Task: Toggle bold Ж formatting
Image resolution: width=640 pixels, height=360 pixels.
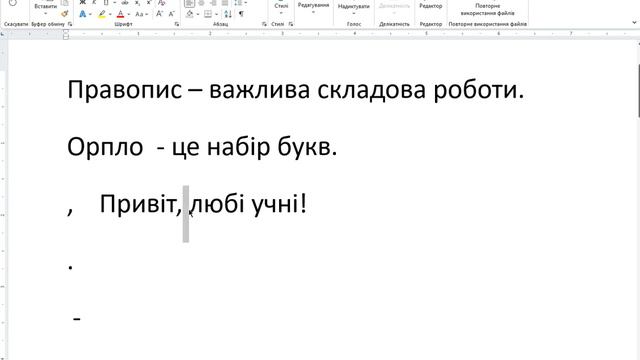Action: pyautogui.click(x=82, y=2)
